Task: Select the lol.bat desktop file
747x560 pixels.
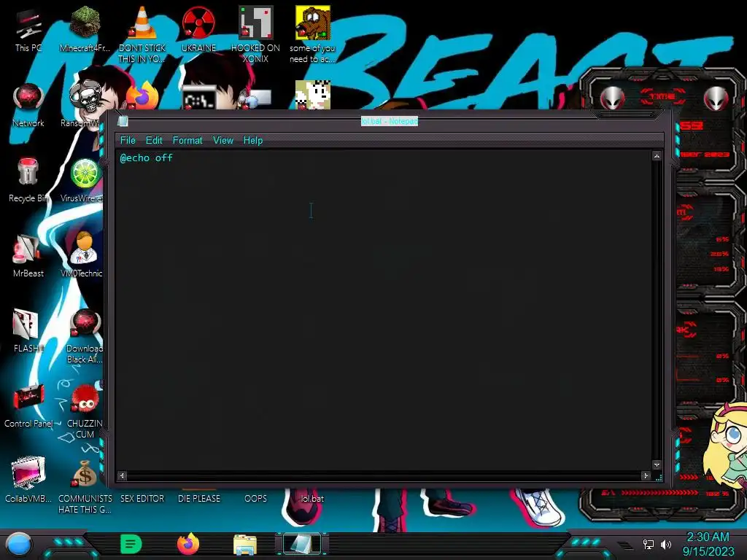Action: pyautogui.click(x=312, y=499)
